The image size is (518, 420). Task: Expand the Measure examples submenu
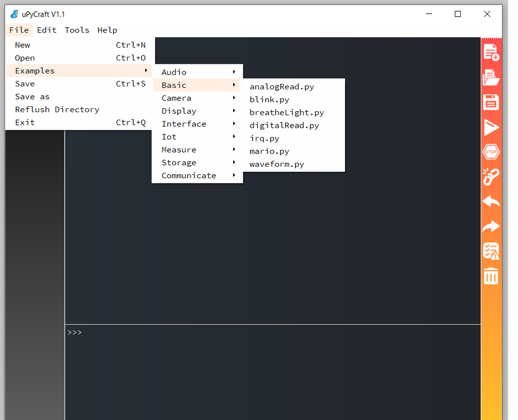[x=198, y=149]
